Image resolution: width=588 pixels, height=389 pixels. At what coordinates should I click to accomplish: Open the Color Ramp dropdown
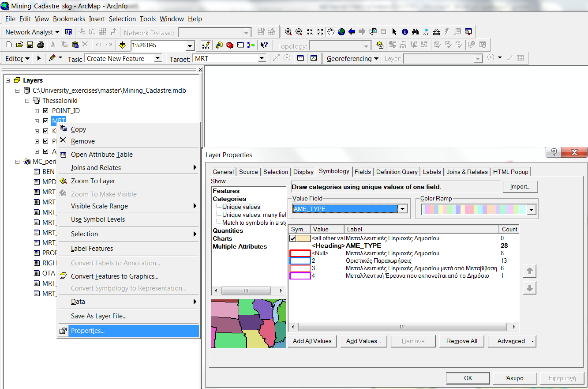[x=532, y=210]
